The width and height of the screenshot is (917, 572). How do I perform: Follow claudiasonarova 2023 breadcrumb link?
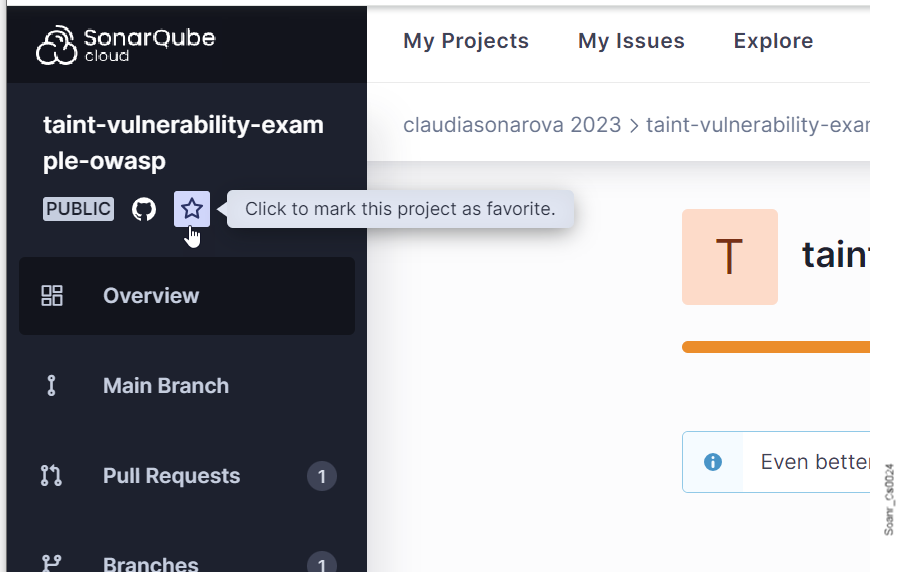(x=512, y=125)
